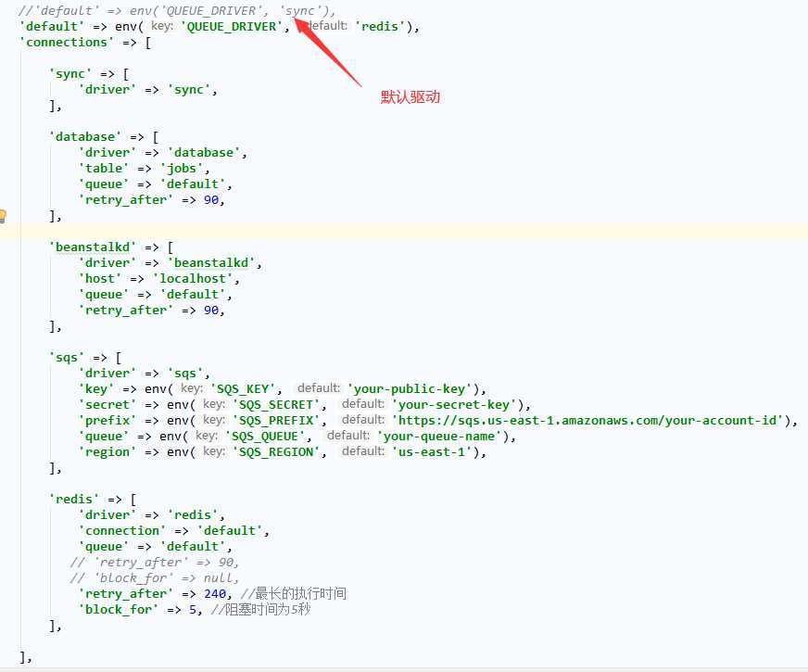Click the 'localhost' host value
808x672 pixels.
point(192,278)
